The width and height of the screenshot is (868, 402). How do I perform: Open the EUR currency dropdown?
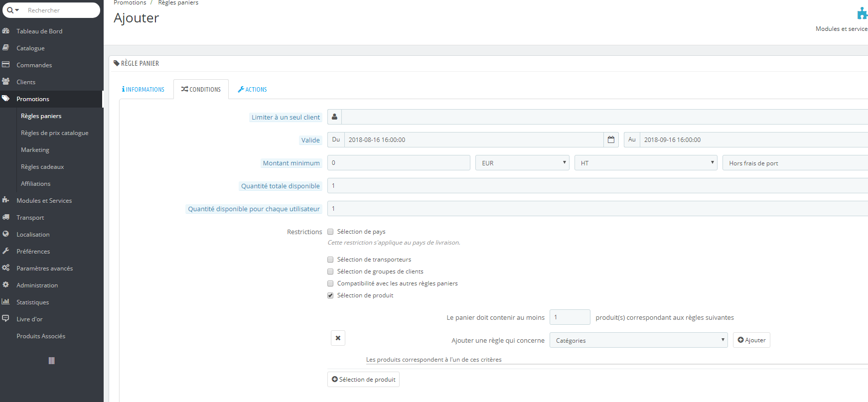522,163
